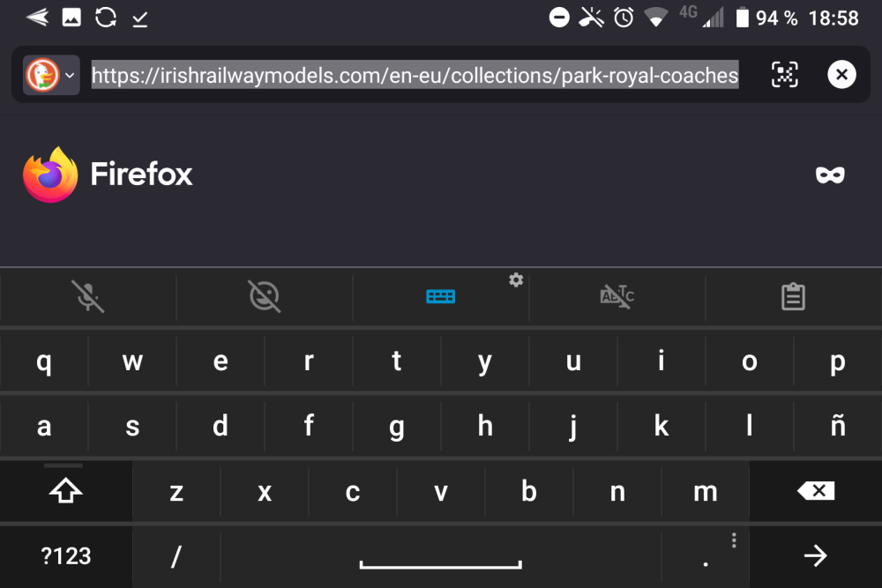Open the clipboard icon on keyboard
The height and width of the screenshot is (588, 882).
793,297
